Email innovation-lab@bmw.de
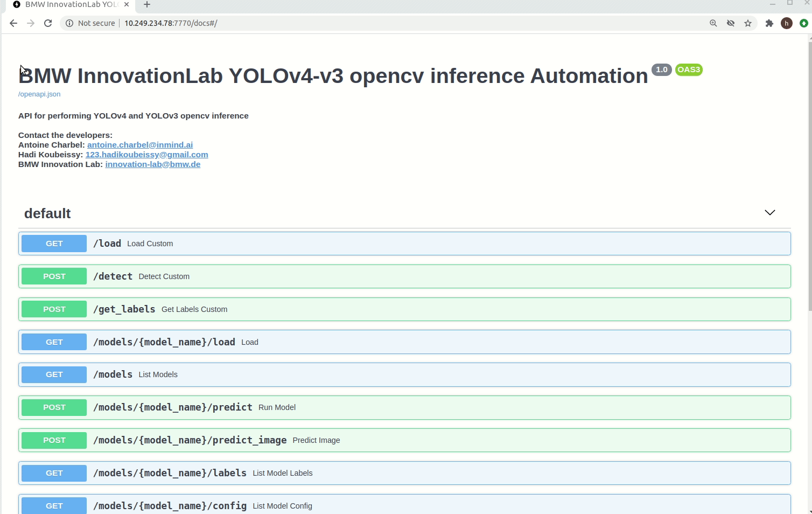Image resolution: width=812 pixels, height=514 pixels. [x=153, y=164]
